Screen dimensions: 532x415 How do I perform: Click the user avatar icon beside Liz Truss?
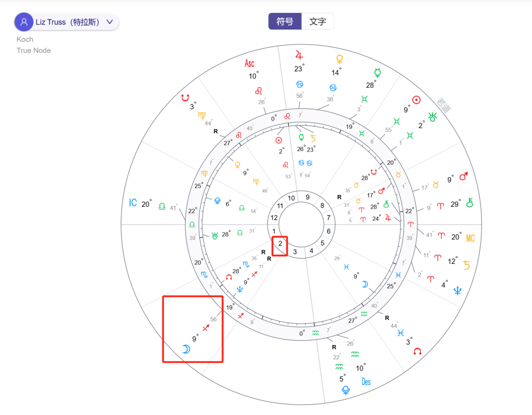point(24,22)
